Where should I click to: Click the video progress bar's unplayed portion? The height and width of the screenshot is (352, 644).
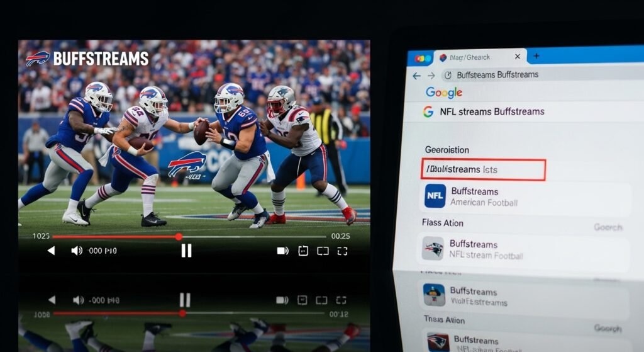click(253, 237)
